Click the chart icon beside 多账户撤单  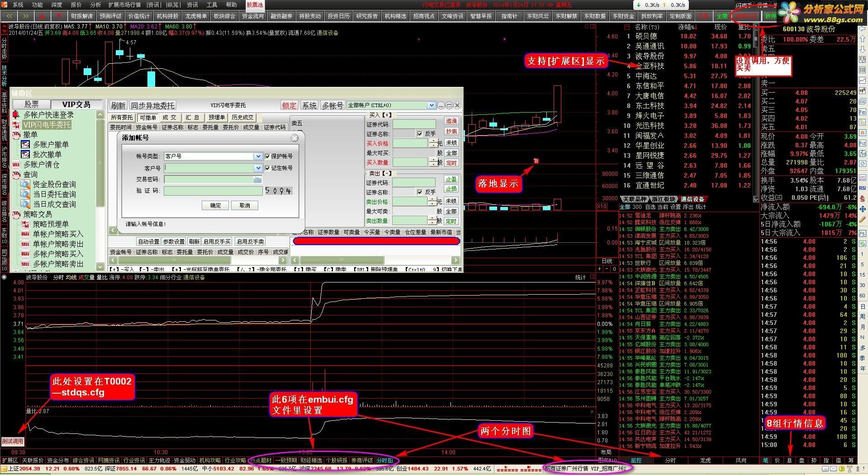click(x=25, y=145)
